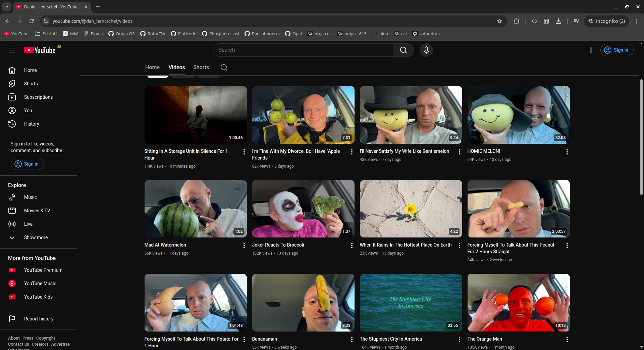Open Music under Explore
This screenshot has width=644, height=350.
39,197
